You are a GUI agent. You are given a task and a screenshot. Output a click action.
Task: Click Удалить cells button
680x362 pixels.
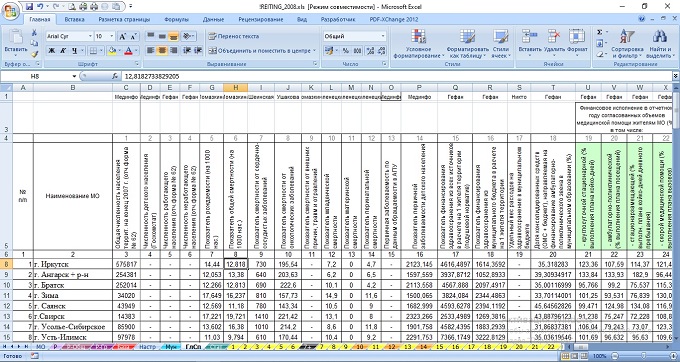tap(554, 44)
